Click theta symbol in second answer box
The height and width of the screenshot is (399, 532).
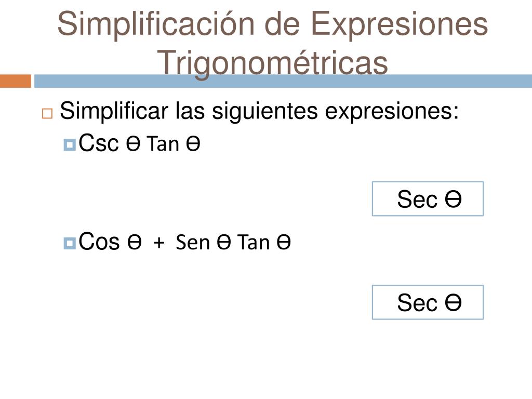pyautogui.click(x=453, y=303)
